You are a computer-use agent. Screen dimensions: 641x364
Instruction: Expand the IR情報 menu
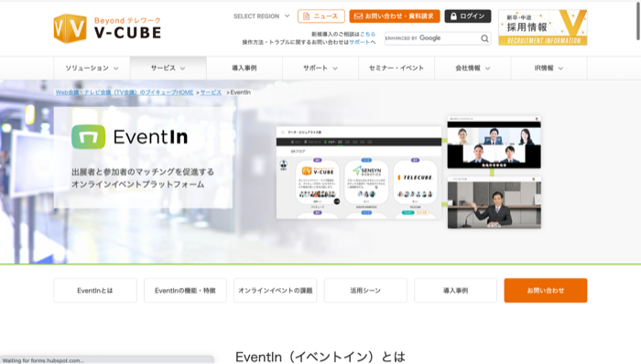click(549, 69)
